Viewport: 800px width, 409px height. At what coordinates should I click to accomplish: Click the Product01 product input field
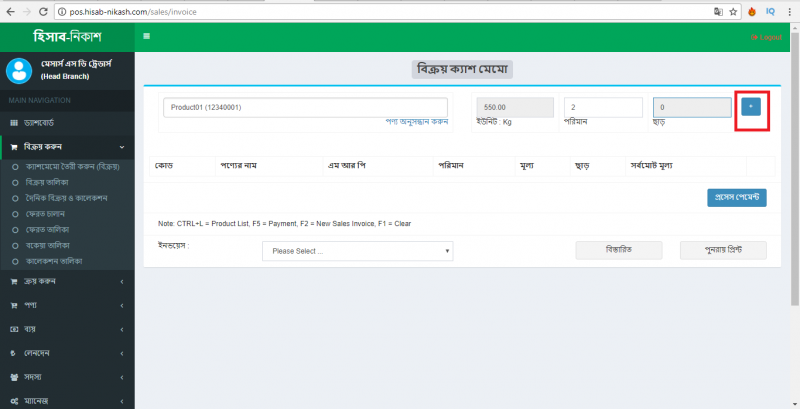[305, 107]
